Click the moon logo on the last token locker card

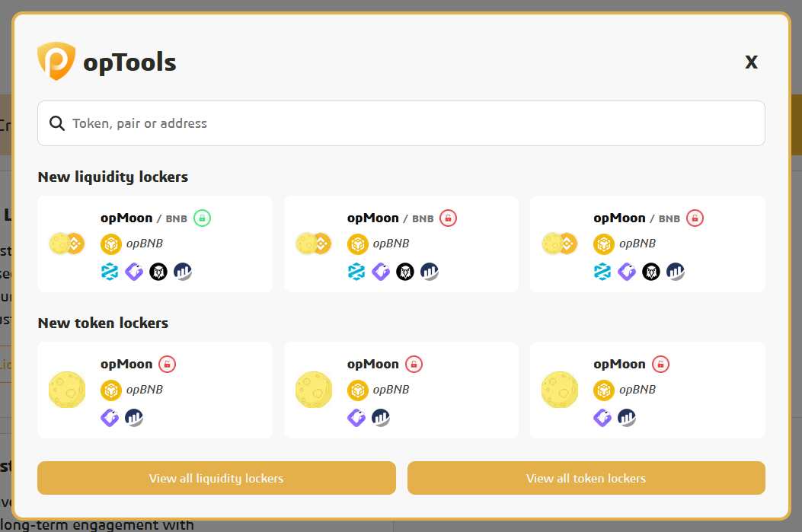560,390
